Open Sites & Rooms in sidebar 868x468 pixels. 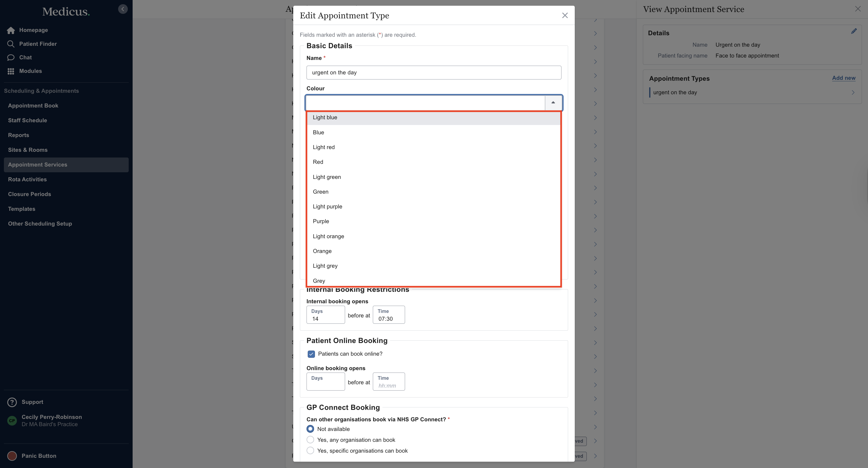point(66,150)
